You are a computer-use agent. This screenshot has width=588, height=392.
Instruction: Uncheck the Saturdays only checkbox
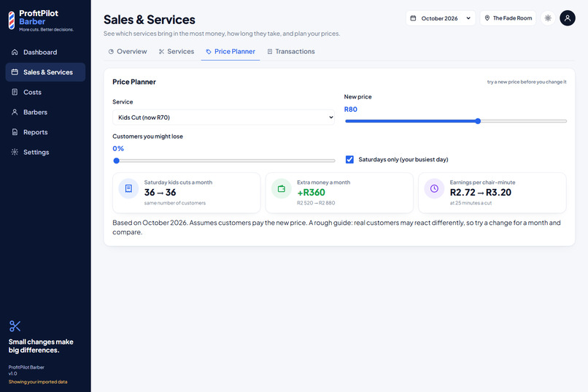(x=349, y=159)
